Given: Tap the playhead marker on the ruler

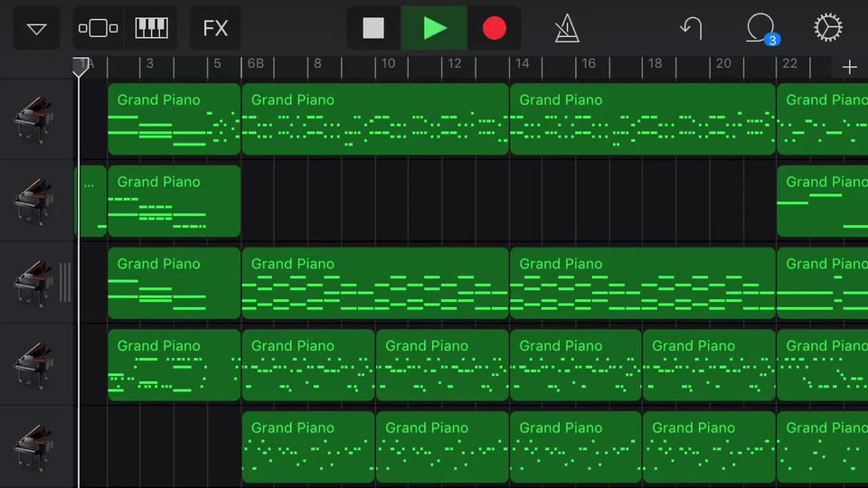Looking at the screenshot, I should [x=80, y=66].
